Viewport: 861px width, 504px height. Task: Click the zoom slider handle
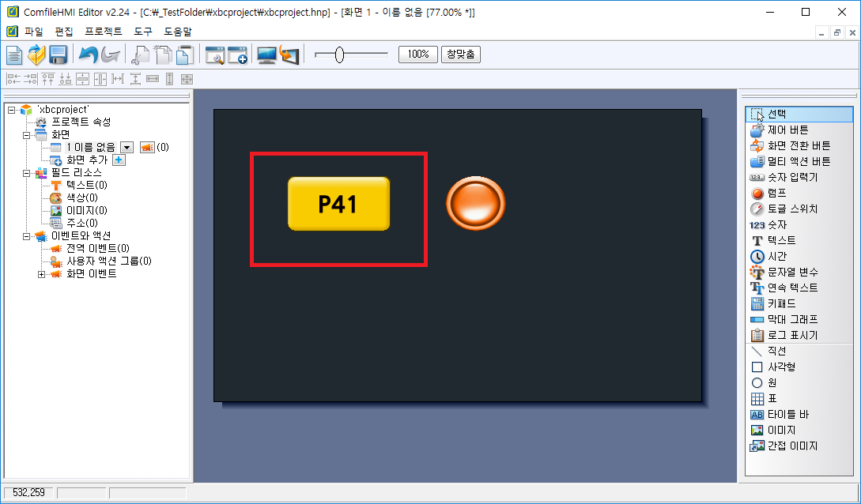pos(339,55)
